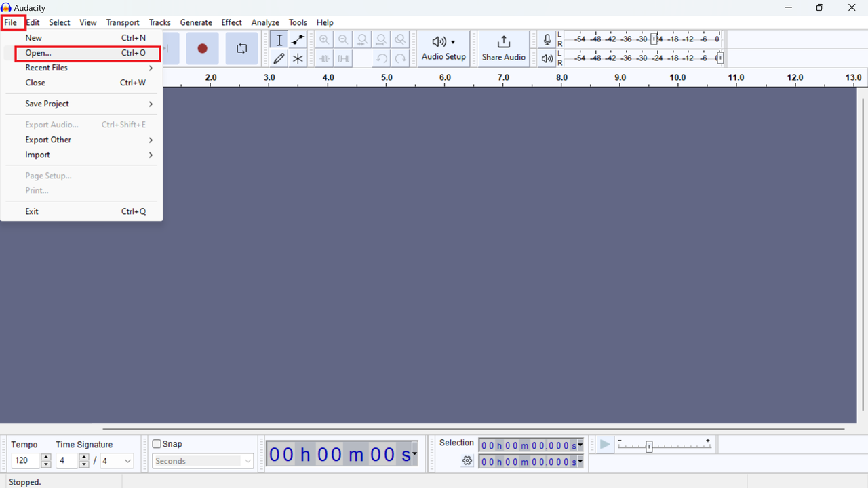Click the Share Audio button
Screen dimensions: 868x488
[503, 48]
